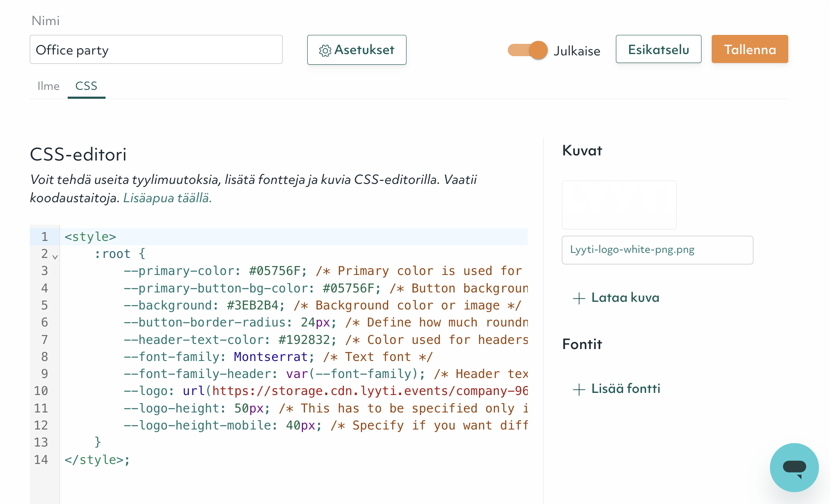Image resolution: width=830 pixels, height=504 pixels.
Task: Select the Lyyti logo image thumbnail
Action: 619,205
